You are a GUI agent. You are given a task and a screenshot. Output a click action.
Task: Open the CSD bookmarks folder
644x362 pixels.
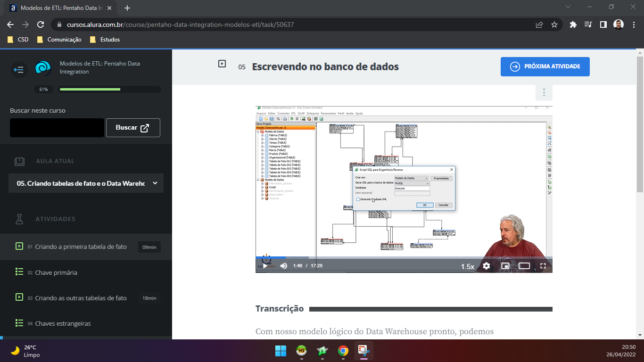pyautogui.click(x=18, y=40)
